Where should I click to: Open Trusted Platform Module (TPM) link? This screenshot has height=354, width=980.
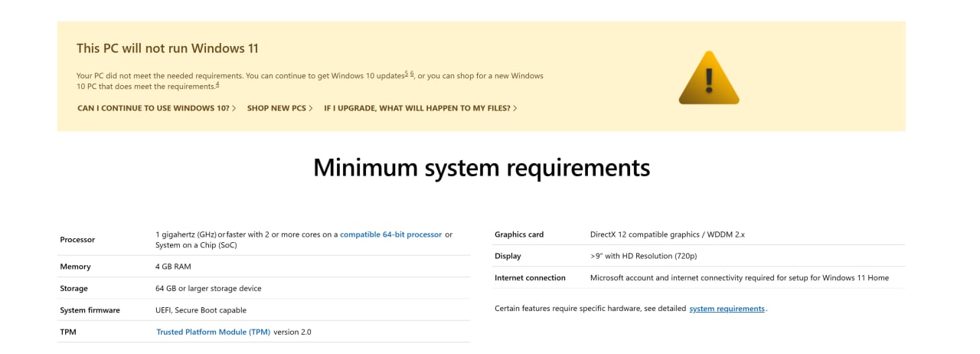tap(213, 332)
